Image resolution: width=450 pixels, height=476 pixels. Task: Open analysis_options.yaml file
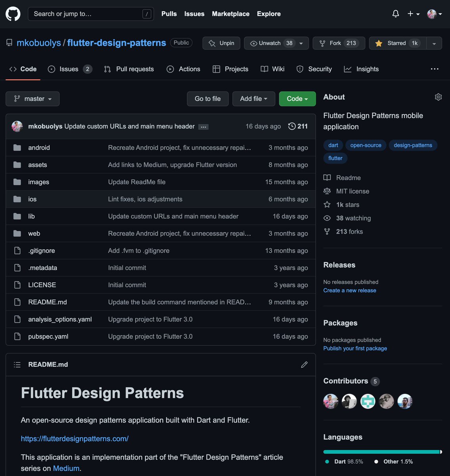[x=60, y=319]
